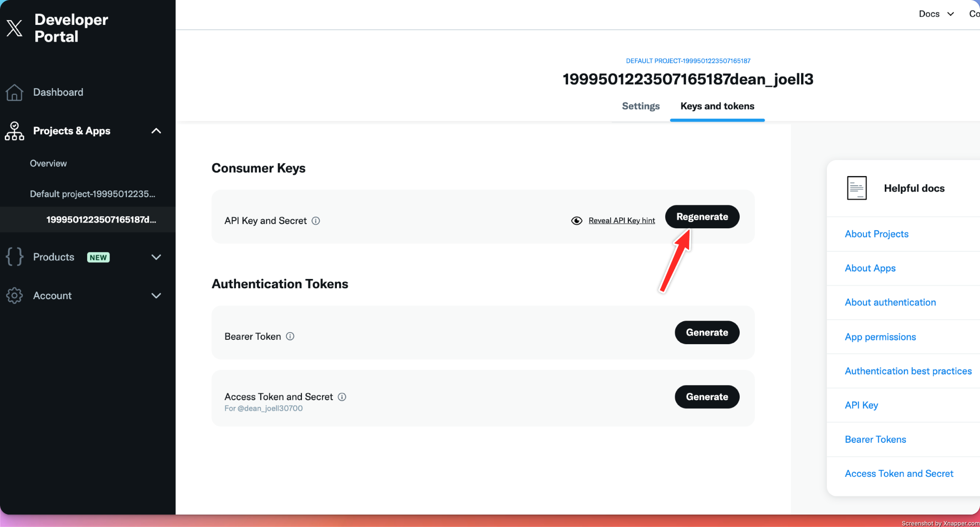The width and height of the screenshot is (980, 527).
Task: Expand the Products menu chevron
Action: pyautogui.click(x=156, y=257)
